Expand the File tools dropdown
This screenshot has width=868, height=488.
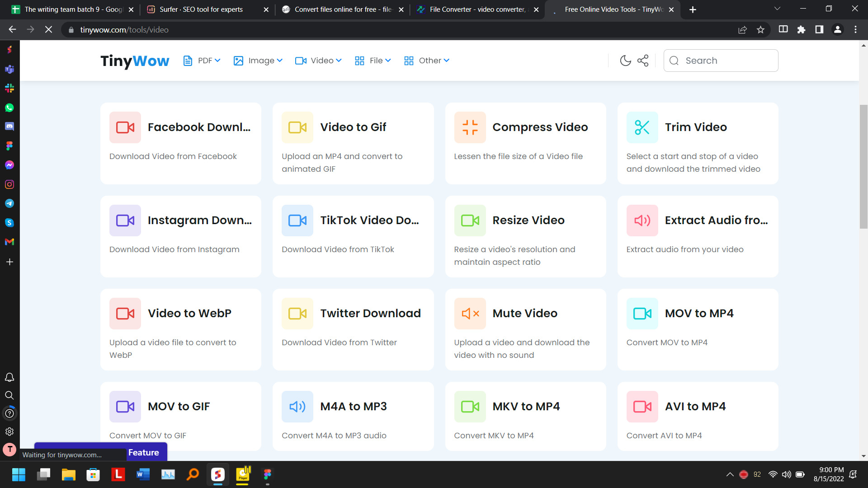373,61
